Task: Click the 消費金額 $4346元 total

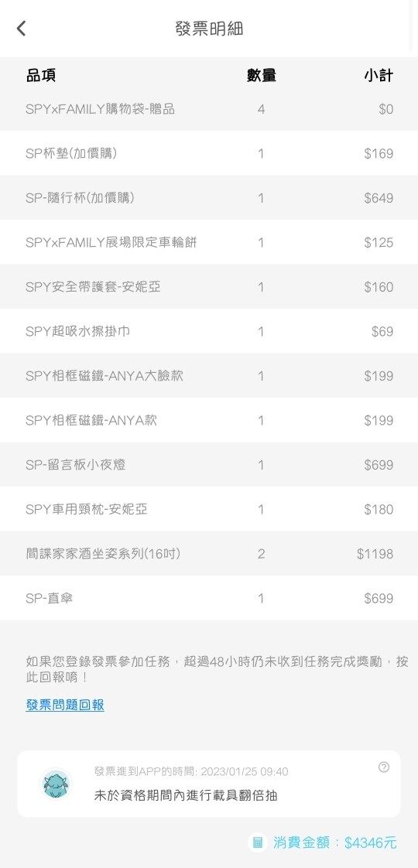Action: [334, 842]
